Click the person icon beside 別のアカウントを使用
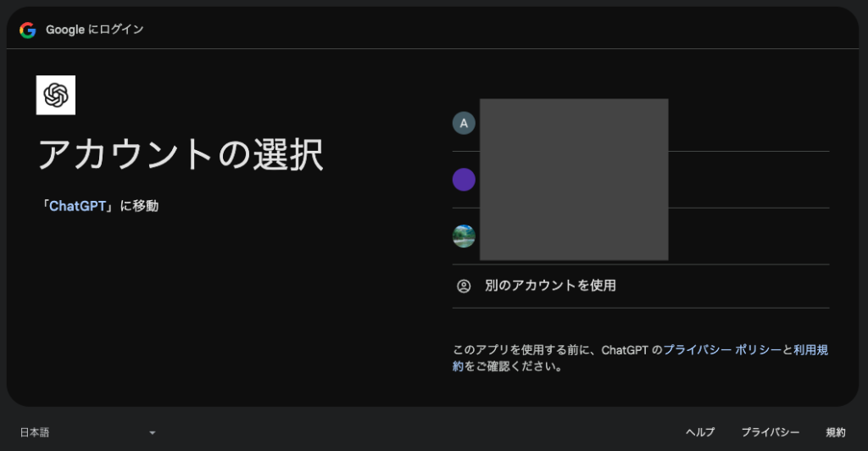The height and width of the screenshot is (451, 868). click(464, 286)
